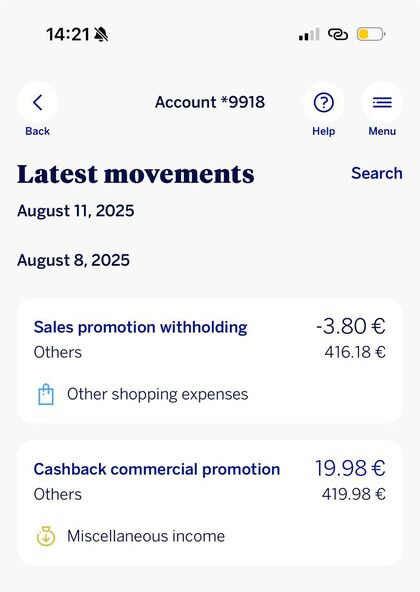Image resolution: width=420 pixels, height=592 pixels.
Task: Tap the -3.80 € amount
Action: pyautogui.click(x=351, y=326)
